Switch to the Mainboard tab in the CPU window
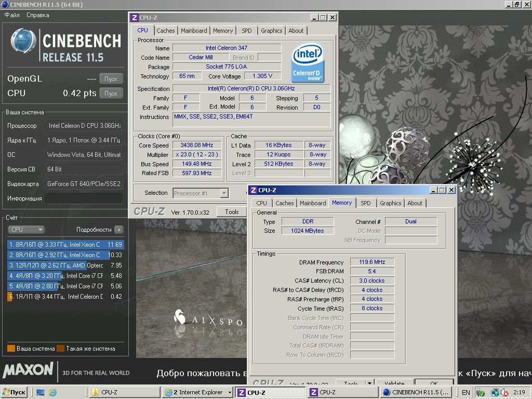Screen dimensions: 532x399 pos(194,31)
